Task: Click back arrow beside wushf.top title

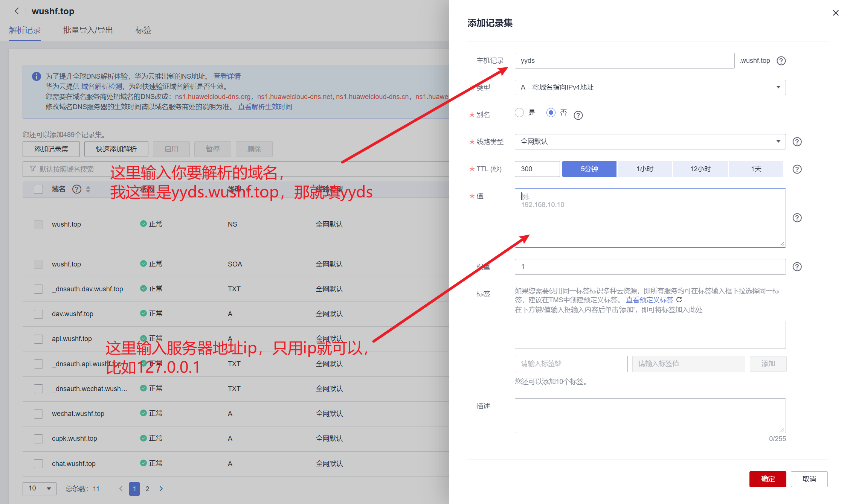Action: pos(17,11)
